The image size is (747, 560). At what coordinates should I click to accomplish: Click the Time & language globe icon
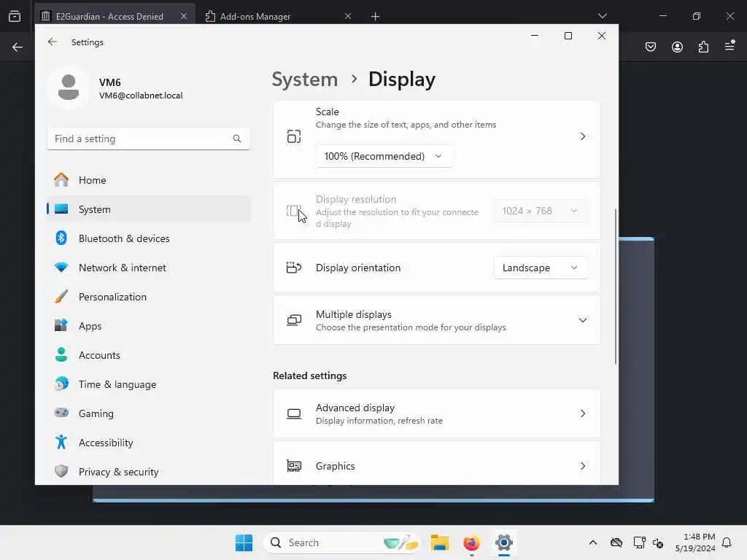coord(61,384)
